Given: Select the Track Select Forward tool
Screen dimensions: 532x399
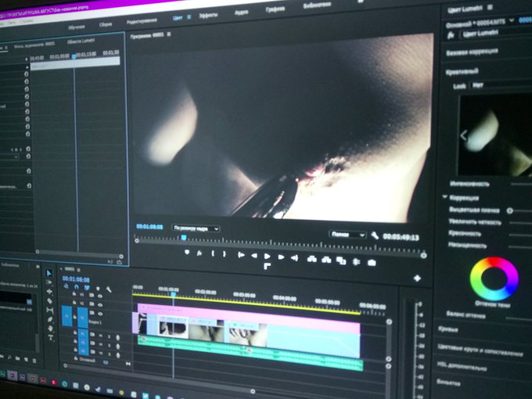Looking at the screenshot, I should pyautogui.click(x=49, y=282).
